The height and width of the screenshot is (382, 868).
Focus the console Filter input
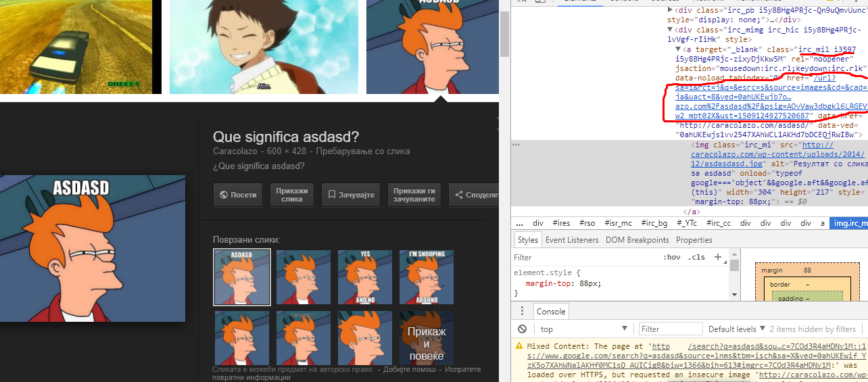(669, 329)
